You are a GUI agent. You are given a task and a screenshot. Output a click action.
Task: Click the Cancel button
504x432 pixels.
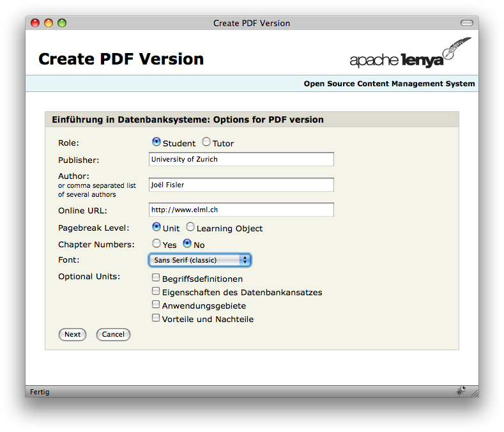[113, 334]
